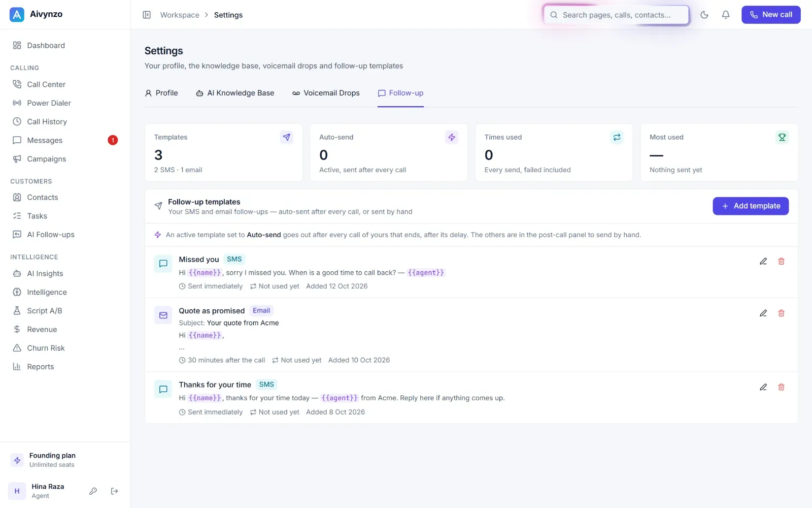Open Power Dialer

click(65, 103)
